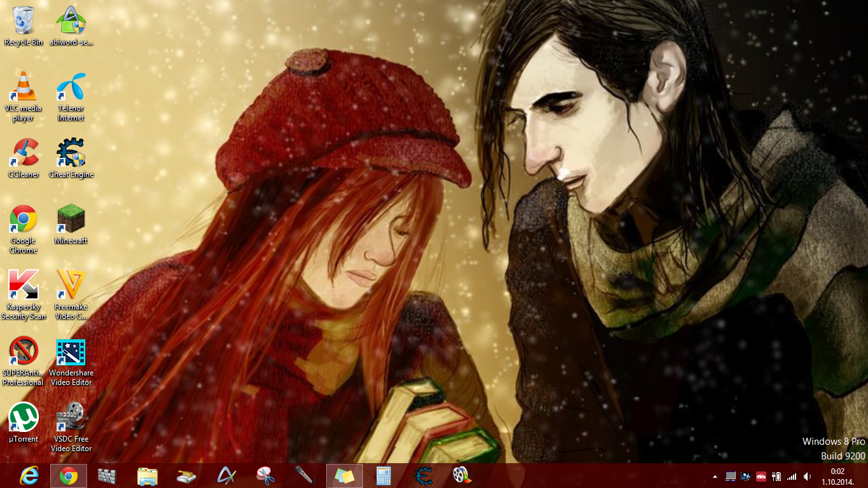Switch to Sticky Notes in the taskbar
Viewport: 868px width, 488px height.
click(345, 476)
